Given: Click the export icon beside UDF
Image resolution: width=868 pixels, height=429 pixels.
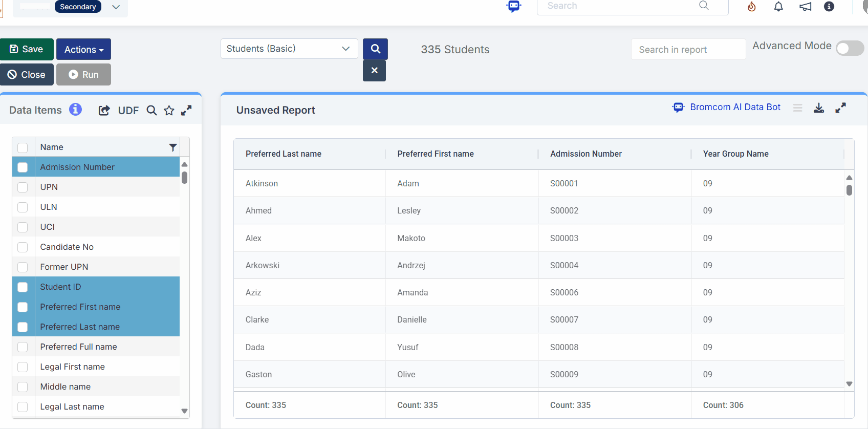Looking at the screenshot, I should (x=104, y=111).
